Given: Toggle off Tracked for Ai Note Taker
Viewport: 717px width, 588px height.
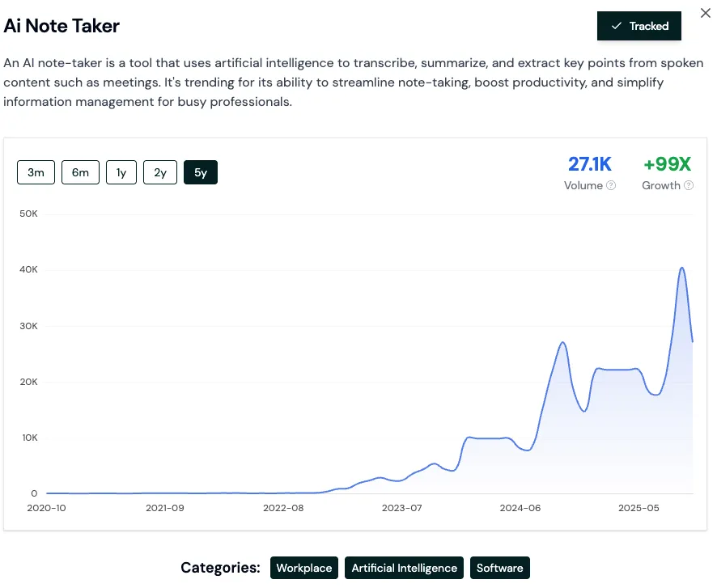Looking at the screenshot, I should point(639,26).
